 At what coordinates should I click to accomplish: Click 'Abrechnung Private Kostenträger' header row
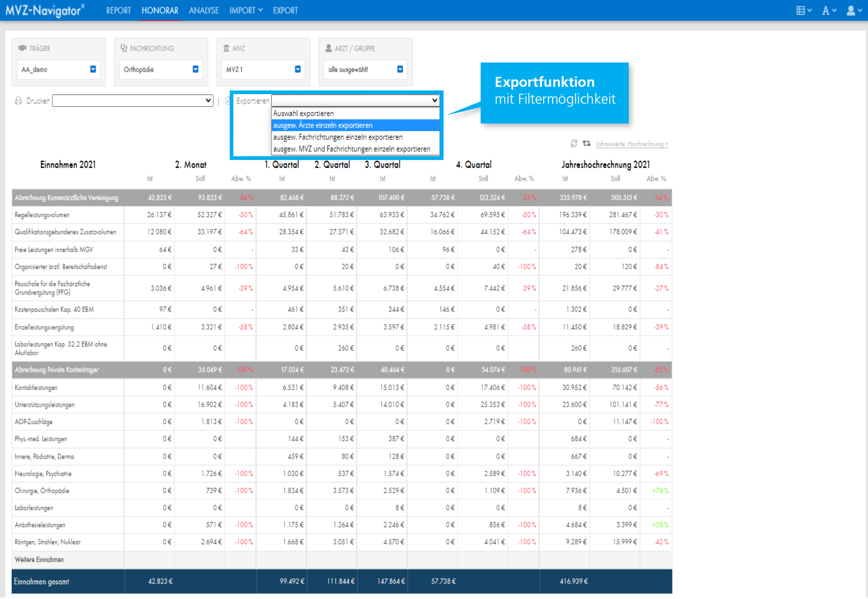tap(342, 370)
